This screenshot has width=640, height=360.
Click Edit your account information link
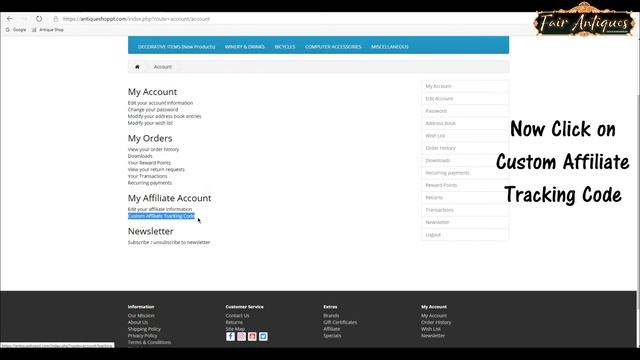(x=160, y=103)
